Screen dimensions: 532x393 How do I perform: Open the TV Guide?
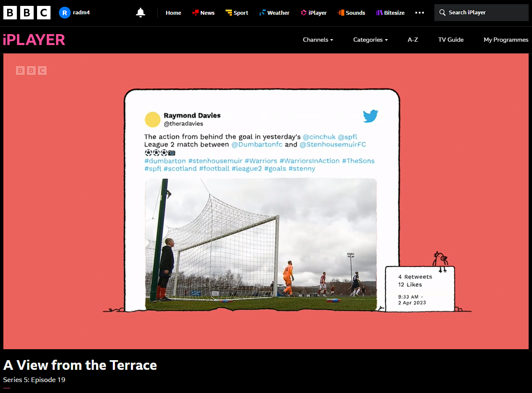coord(451,40)
